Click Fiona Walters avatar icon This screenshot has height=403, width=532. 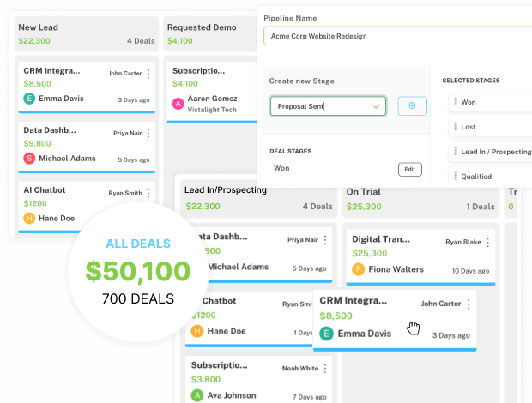[359, 270]
